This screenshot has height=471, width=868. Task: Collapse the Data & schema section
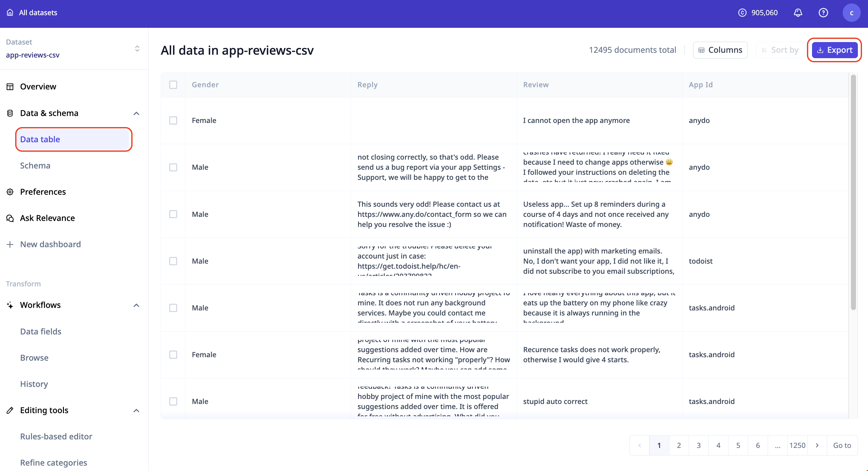point(136,113)
